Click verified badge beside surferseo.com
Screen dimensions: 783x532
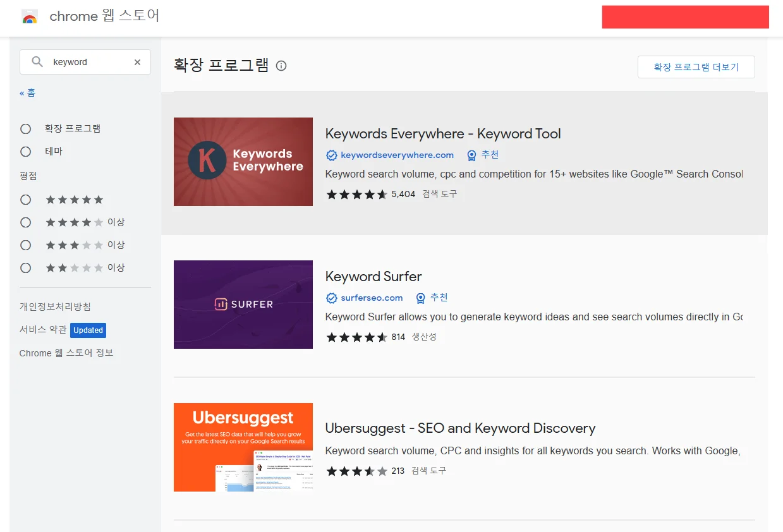point(331,298)
